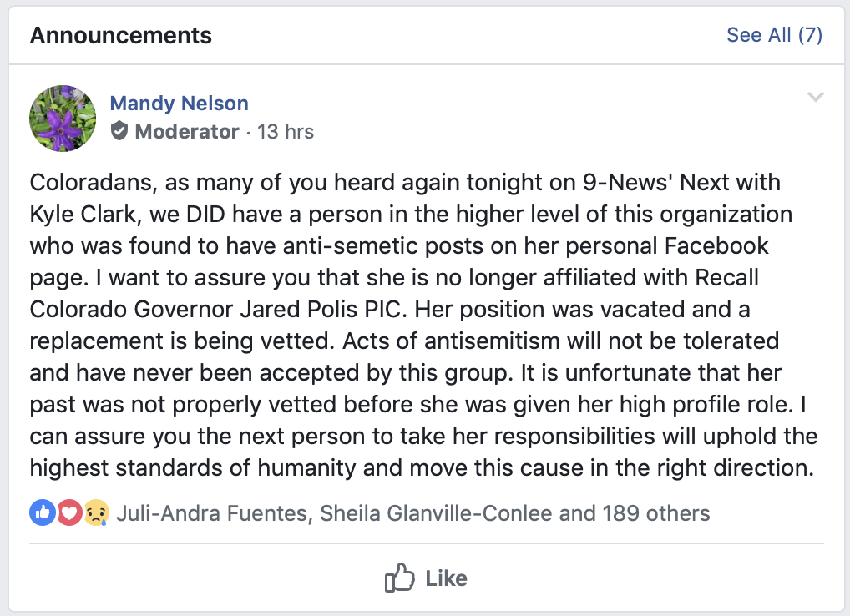The height and width of the screenshot is (616, 850).
Task: Expand the post options chevron
Action: point(816,98)
